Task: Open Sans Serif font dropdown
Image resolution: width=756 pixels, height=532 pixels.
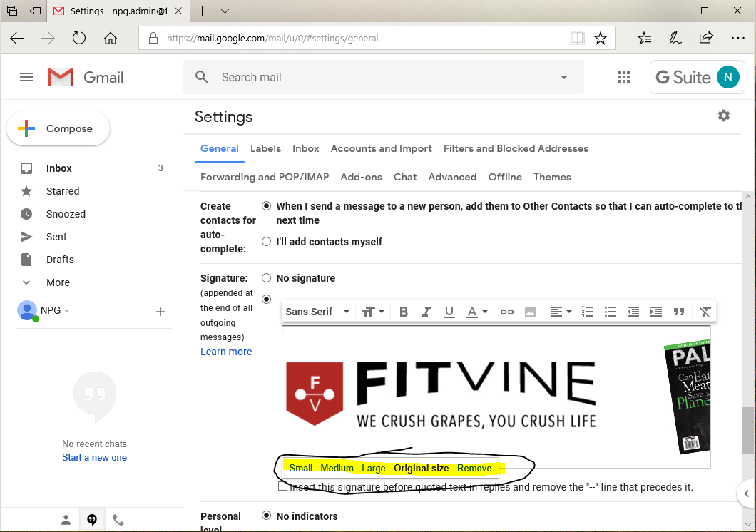Action: pos(317,312)
